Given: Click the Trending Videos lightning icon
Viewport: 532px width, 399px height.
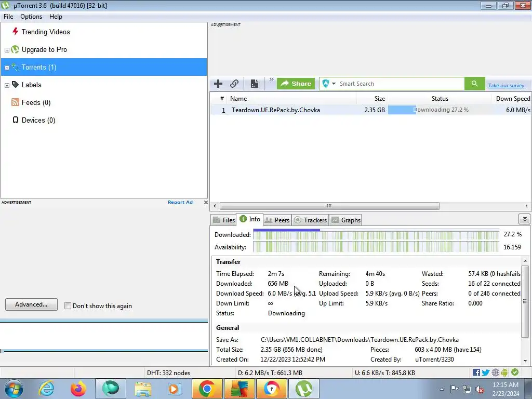Looking at the screenshot, I should pyautogui.click(x=15, y=32).
